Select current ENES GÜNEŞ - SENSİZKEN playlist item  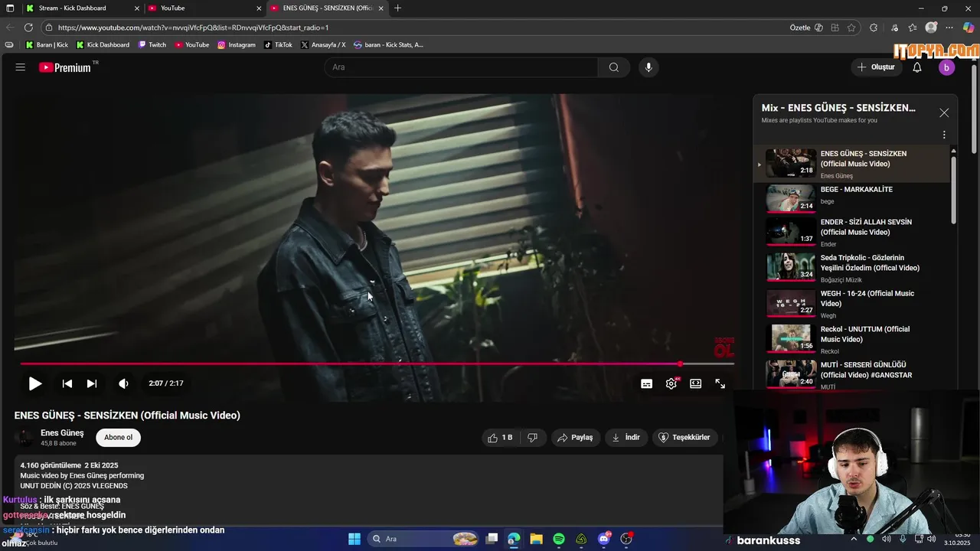tap(851, 164)
